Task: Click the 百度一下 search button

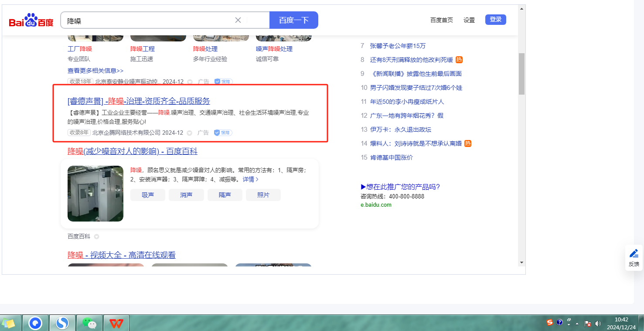Action: click(293, 20)
